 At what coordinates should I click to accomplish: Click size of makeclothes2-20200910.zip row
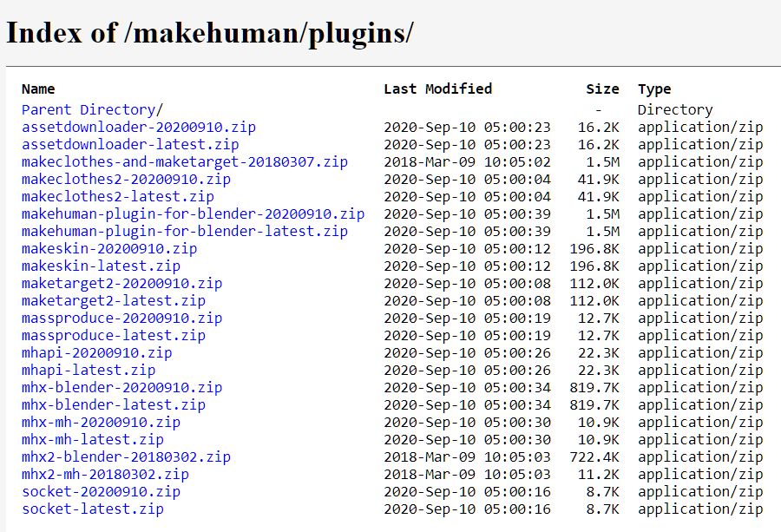(598, 180)
